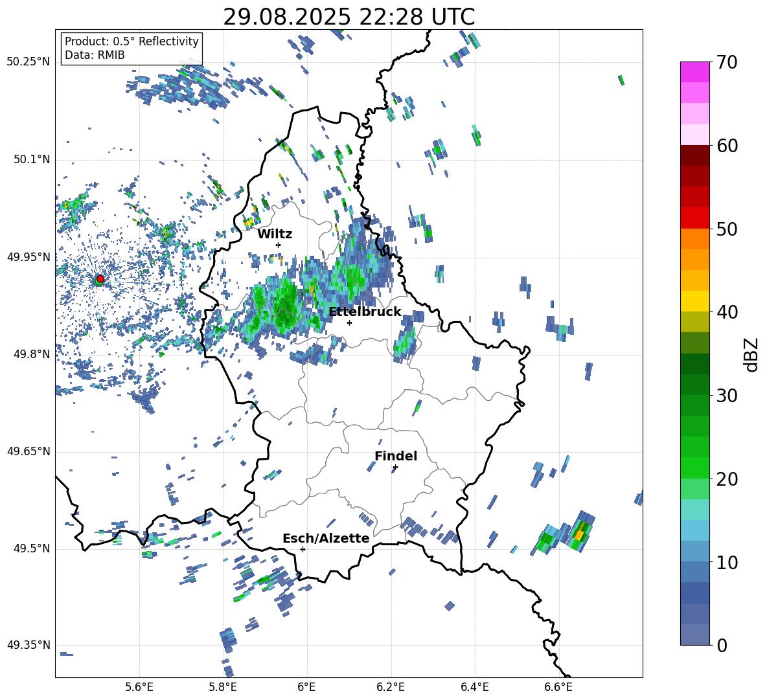
Task: Click the 6.2°E longitude label
Action: click(x=391, y=687)
